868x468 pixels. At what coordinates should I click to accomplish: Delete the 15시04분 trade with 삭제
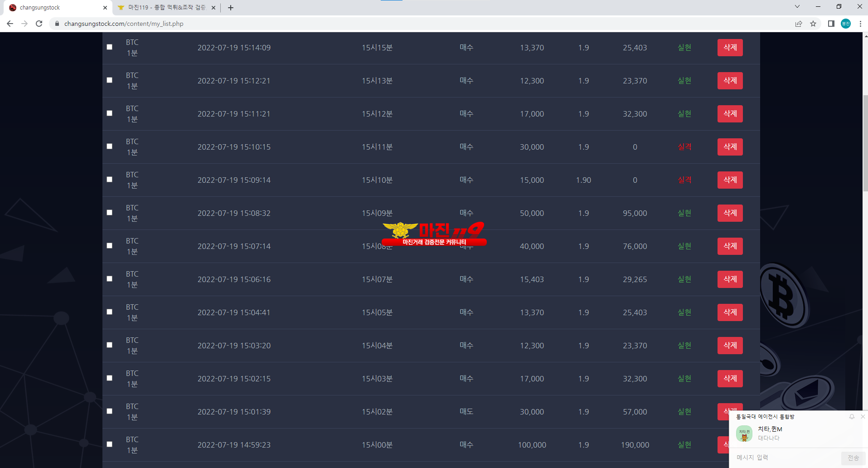tap(730, 346)
